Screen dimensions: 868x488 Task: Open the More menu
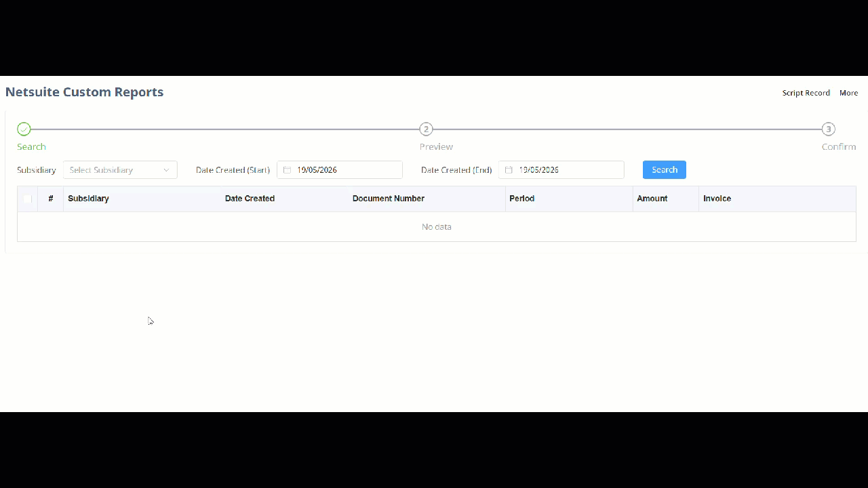tap(848, 93)
